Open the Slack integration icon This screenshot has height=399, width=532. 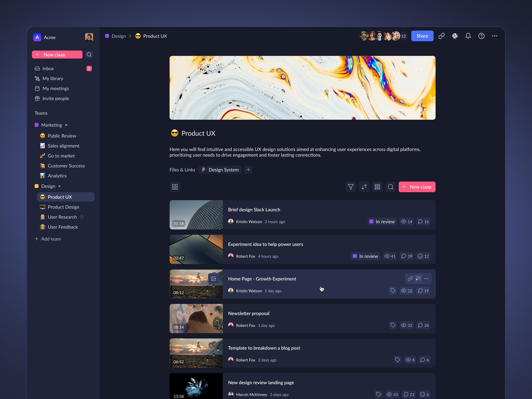pyautogui.click(x=455, y=36)
